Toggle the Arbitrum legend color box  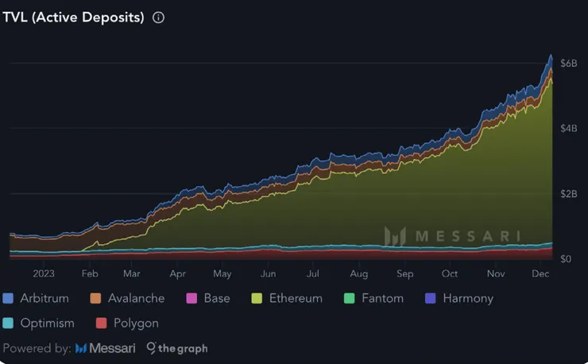click(x=9, y=299)
